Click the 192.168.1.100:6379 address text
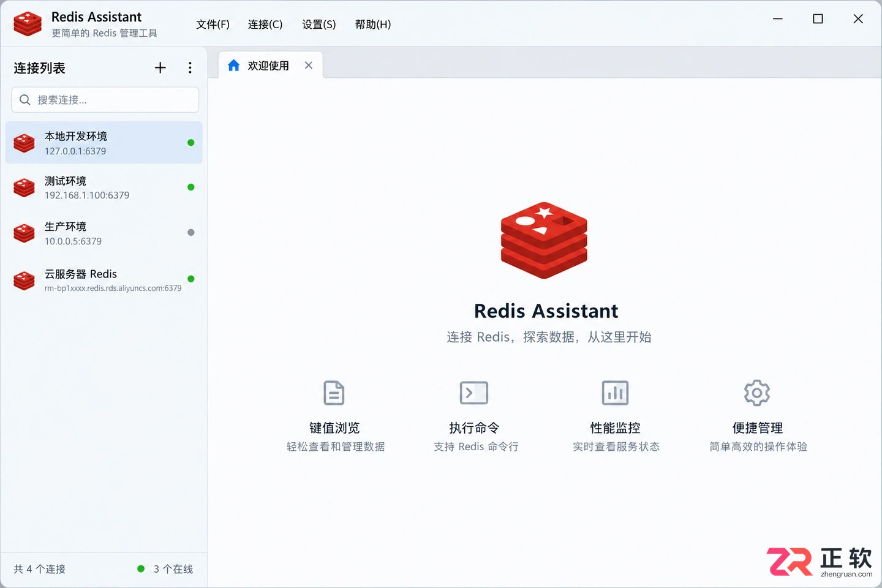Image resolution: width=882 pixels, height=588 pixels. tap(87, 195)
